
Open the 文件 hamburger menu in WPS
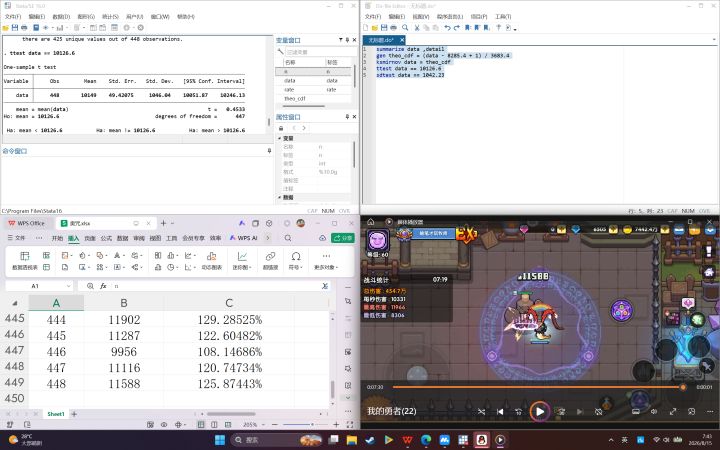[17, 238]
